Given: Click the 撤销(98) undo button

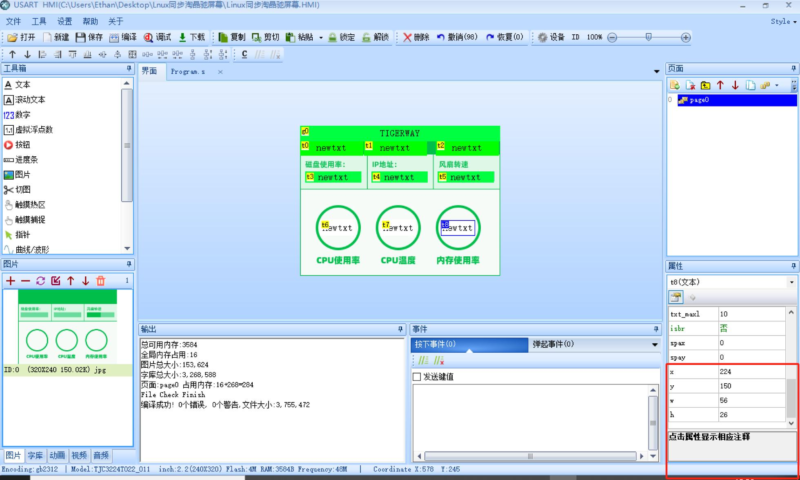Looking at the screenshot, I should click(457, 37).
